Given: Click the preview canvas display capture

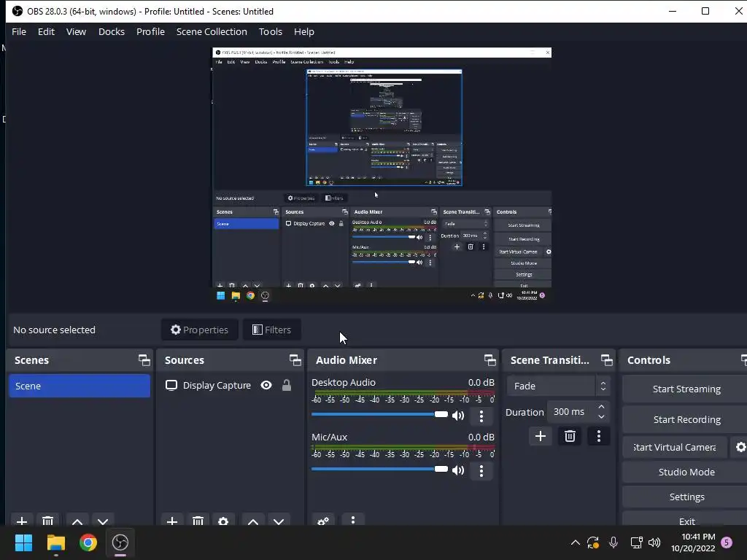Looking at the screenshot, I should (x=382, y=174).
